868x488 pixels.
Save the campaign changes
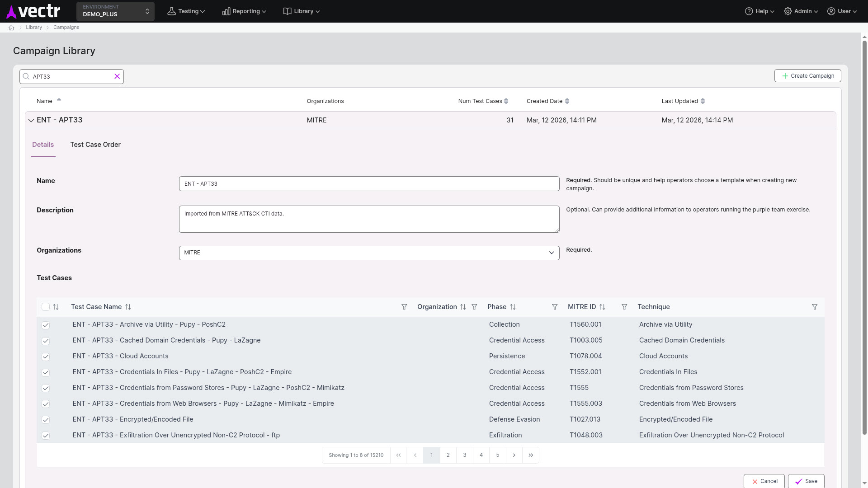click(806, 481)
